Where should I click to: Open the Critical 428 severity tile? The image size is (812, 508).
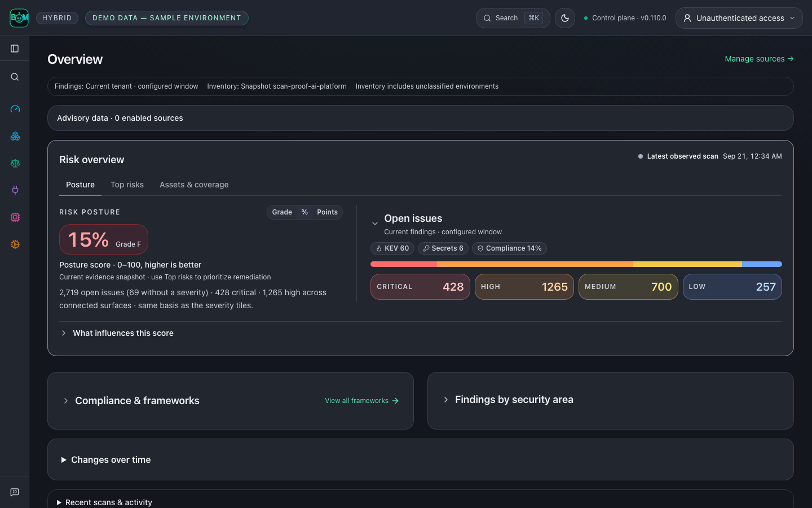click(x=420, y=287)
